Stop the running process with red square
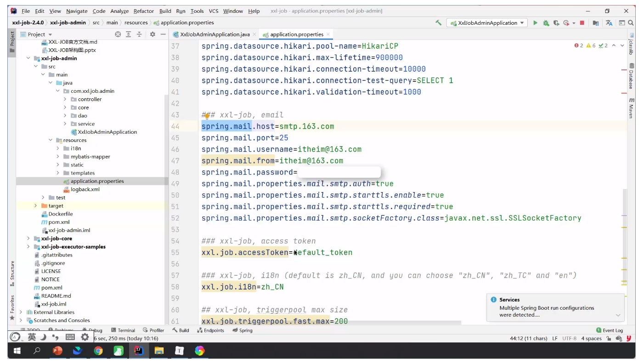The height and width of the screenshot is (363, 644). 582,23
